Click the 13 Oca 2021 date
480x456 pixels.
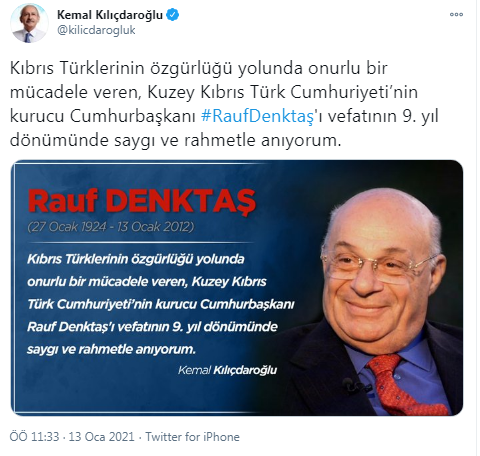[101, 437]
